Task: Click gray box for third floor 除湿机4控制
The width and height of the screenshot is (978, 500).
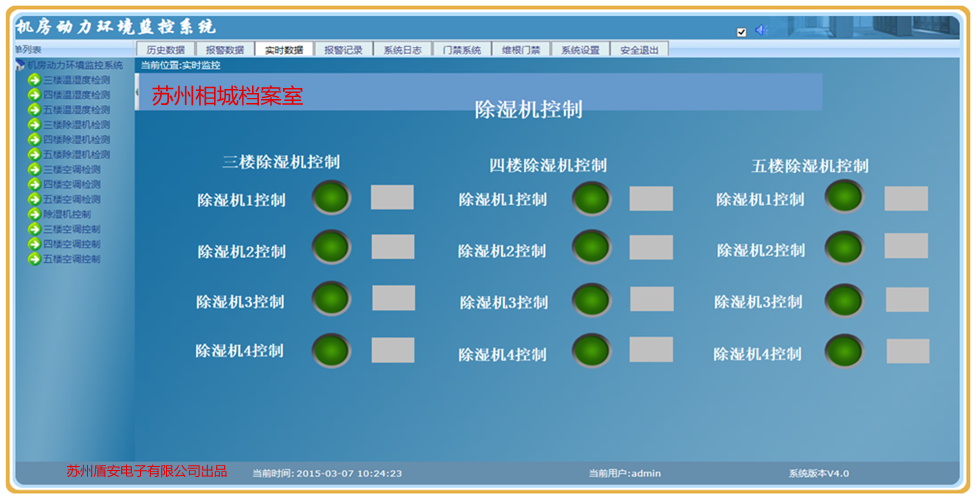Action: tap(393, 350)
